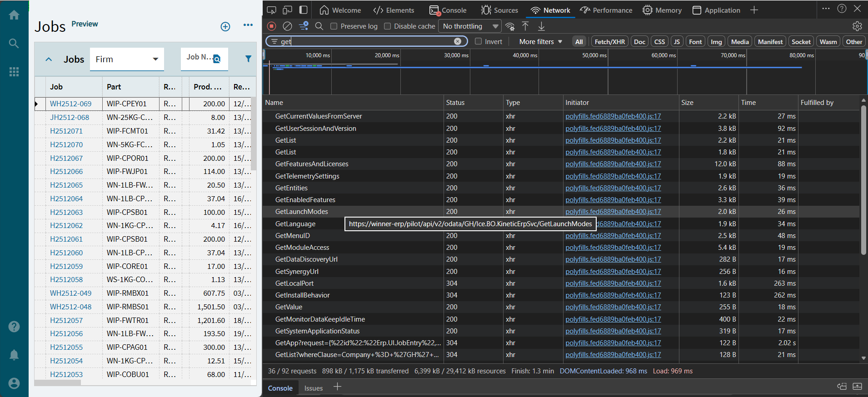Open the notifications bell in sidebar

(x=14, y=355)
